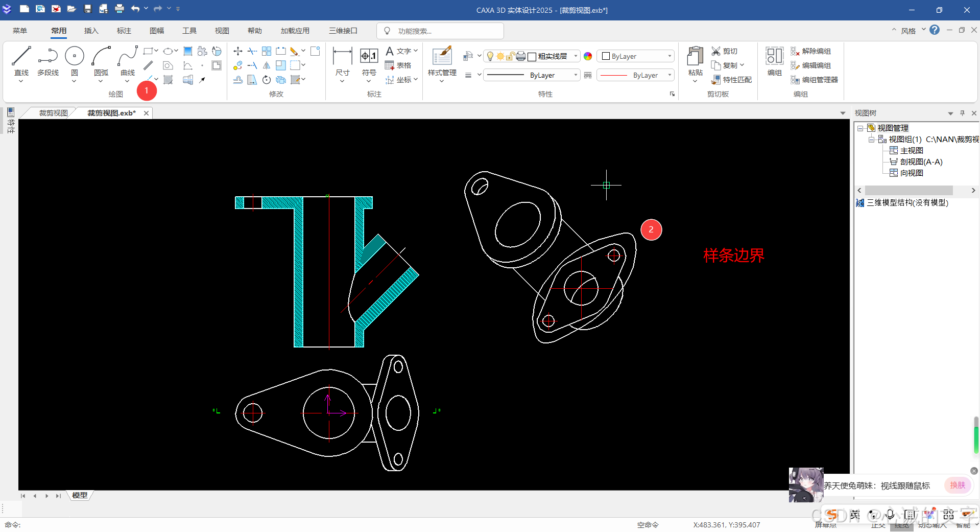
Task: Toggle 动态输入 dynamic input in status bar
Action: pos(932,525)
